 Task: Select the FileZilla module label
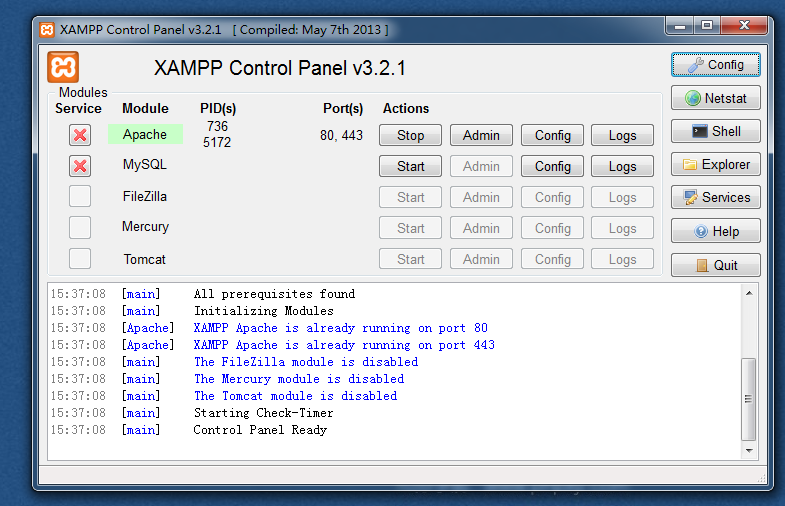(145, 196)
